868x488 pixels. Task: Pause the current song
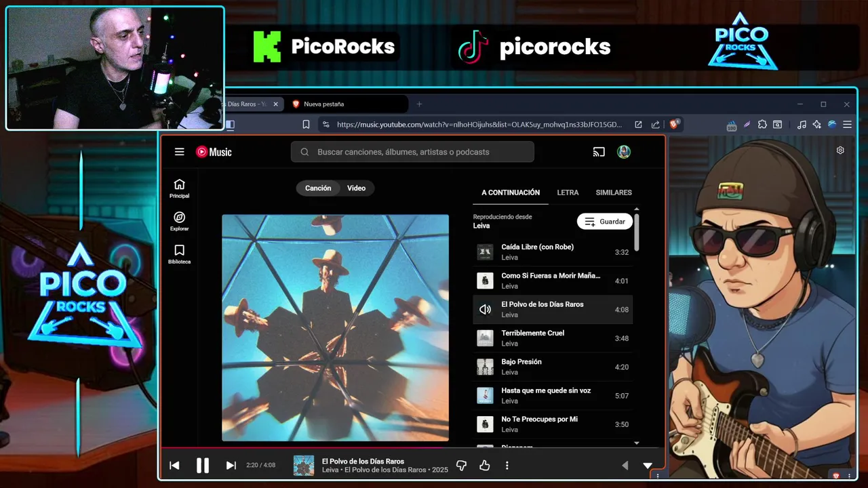(203, 466)
